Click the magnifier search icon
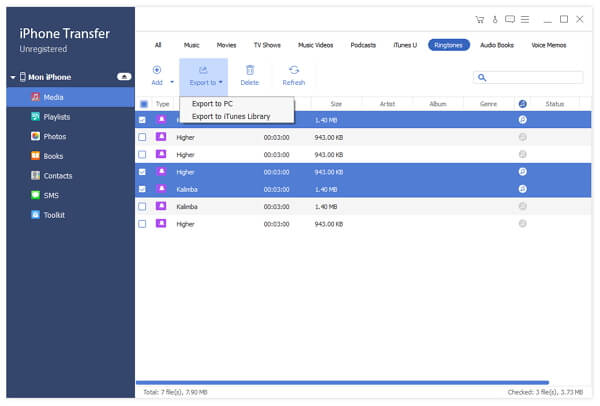This screenshot has height=406, width=600. click(x=482, y=78)
